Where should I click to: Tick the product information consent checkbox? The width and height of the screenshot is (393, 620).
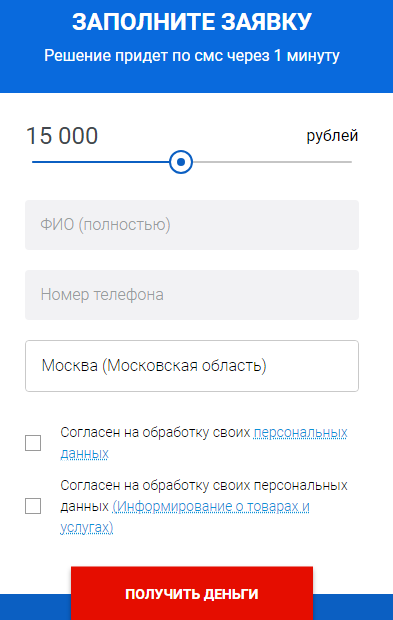click(x=33, y=506)
